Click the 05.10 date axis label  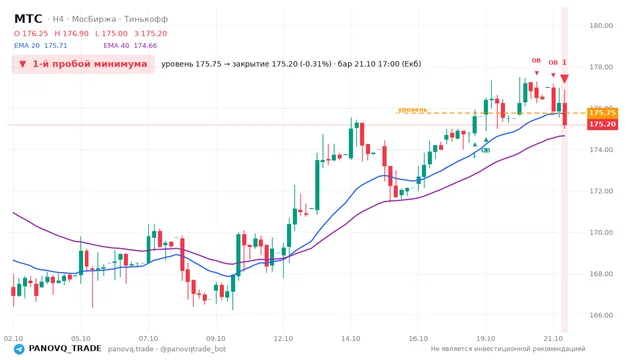(81, 339)
